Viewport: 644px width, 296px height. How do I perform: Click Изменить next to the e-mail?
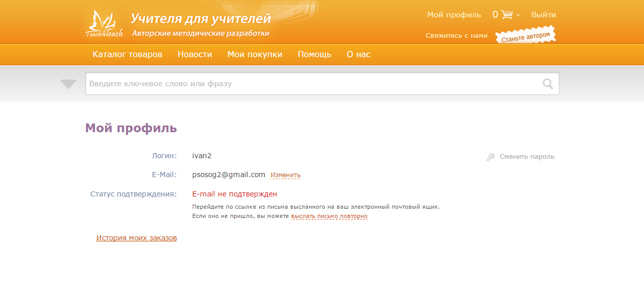pyautogui.click(x=286, y=175)
